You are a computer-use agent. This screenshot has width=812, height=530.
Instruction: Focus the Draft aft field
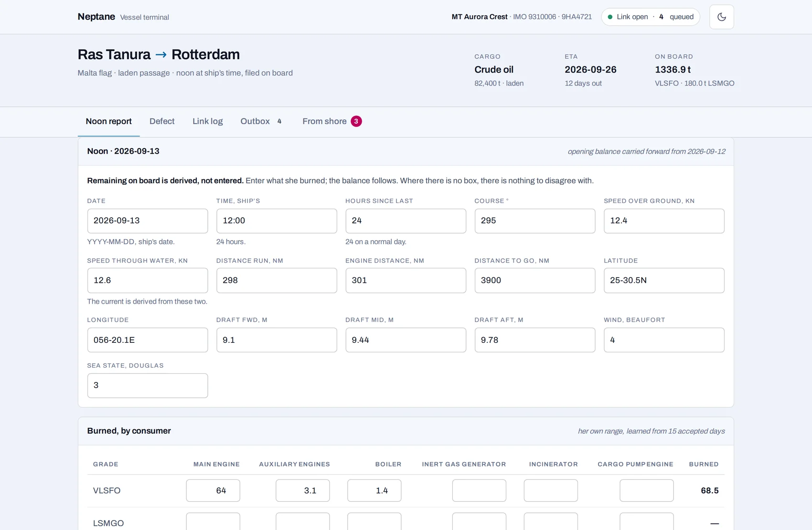pos(535,340)
